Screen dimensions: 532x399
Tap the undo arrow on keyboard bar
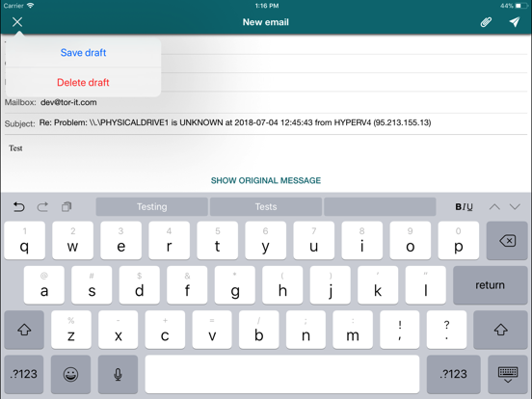point(18,206)
